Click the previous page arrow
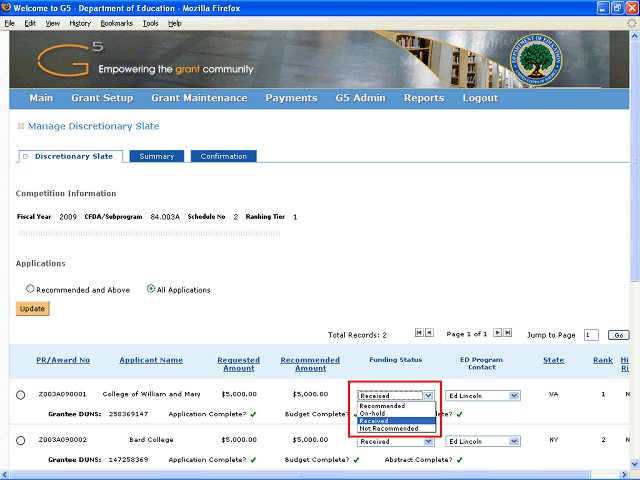The image size is (640, 480). pyautogui.click(x=429, y=333)
